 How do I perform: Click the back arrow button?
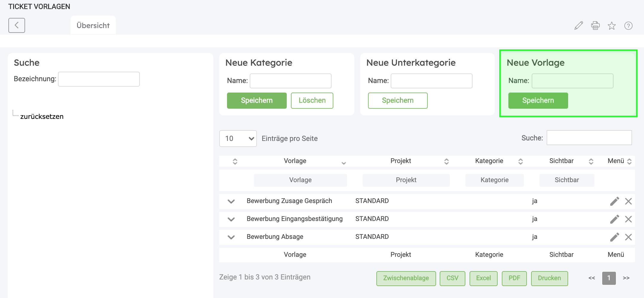tap(16, 25)
